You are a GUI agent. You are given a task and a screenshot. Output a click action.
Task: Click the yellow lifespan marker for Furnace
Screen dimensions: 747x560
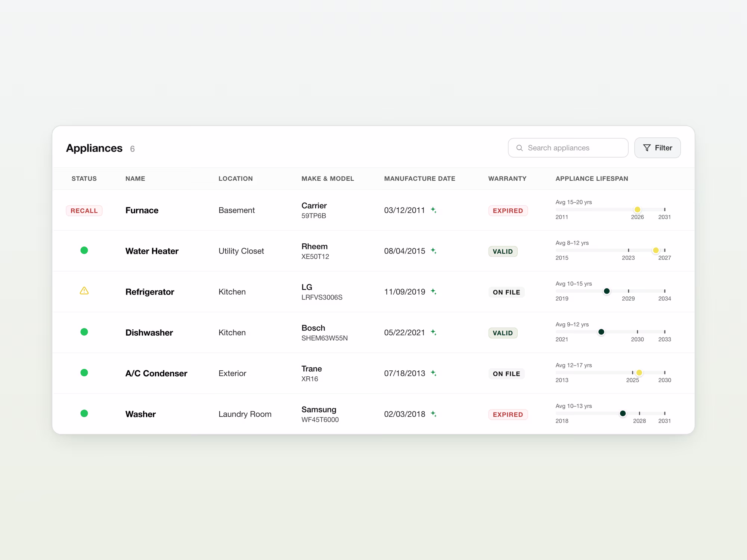[x=638, y=209]
